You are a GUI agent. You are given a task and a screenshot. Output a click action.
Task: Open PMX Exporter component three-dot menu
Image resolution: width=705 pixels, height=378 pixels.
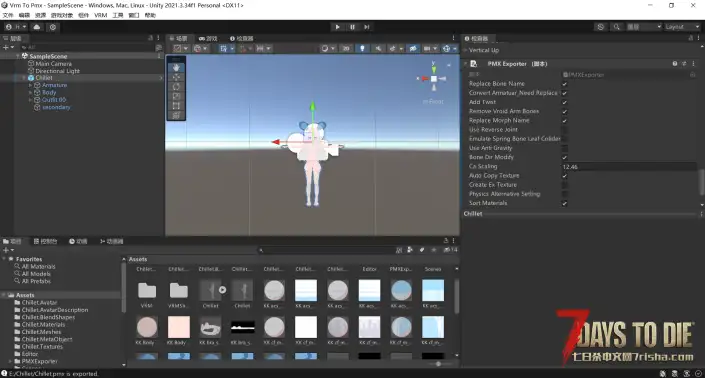click(693, 64)
